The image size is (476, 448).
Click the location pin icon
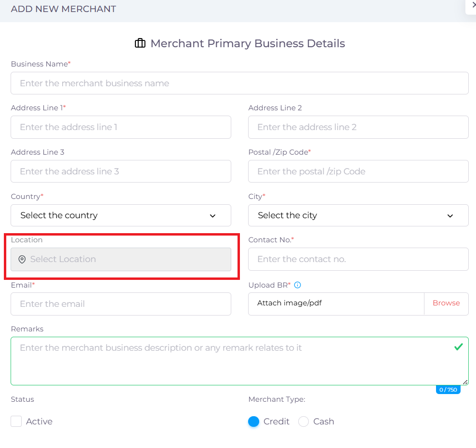pos(22,260)
